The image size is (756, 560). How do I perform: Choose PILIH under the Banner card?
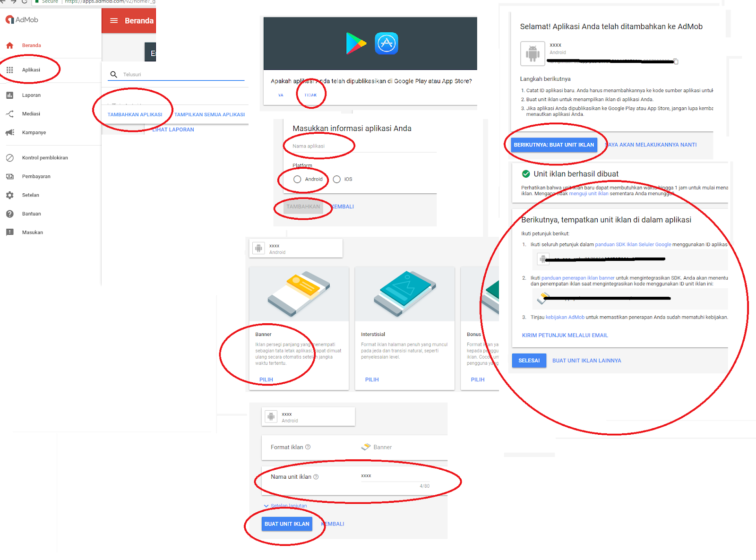(x=266, y=379)
